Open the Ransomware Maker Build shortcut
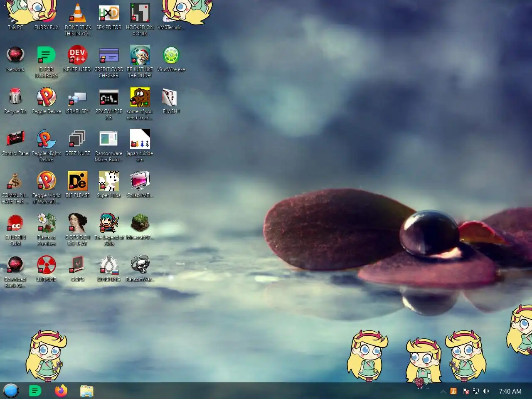The width and height of the screenshot is (532, 399). 109,145
